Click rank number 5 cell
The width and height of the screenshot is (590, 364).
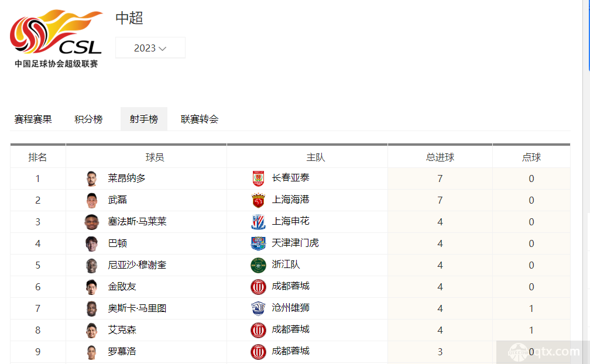coord(37,266)
